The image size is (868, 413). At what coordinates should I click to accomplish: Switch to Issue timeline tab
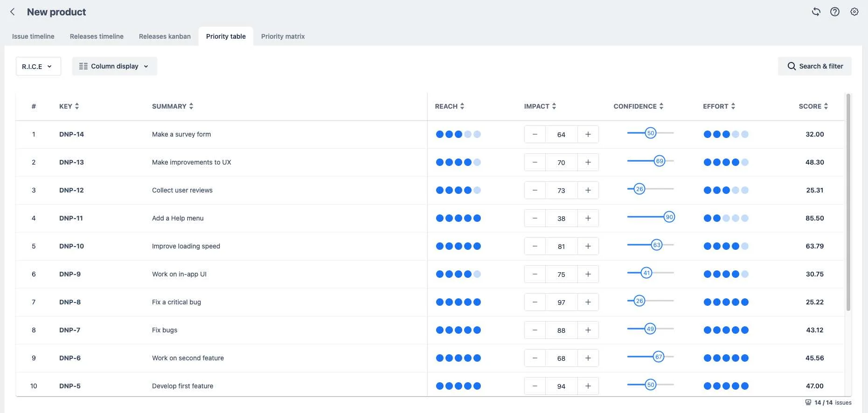click(33, 36)
